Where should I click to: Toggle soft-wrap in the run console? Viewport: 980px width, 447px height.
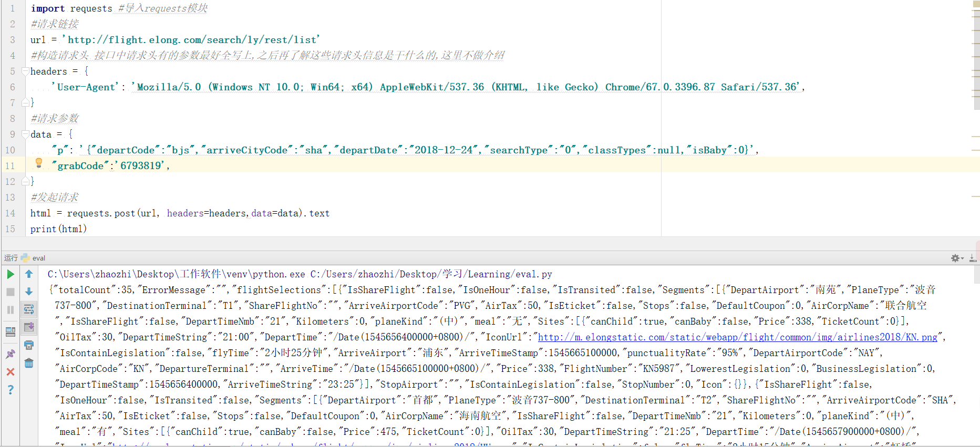tap(29, 309)
